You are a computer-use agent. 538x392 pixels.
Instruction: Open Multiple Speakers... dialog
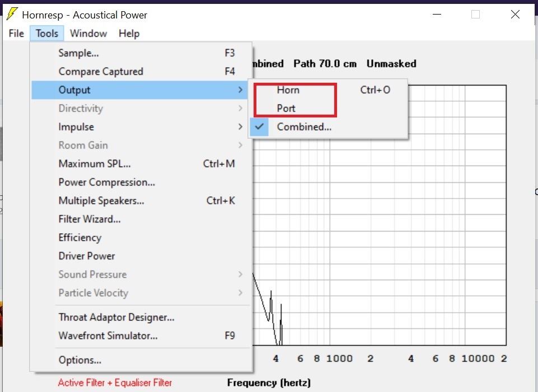(142, 201)
